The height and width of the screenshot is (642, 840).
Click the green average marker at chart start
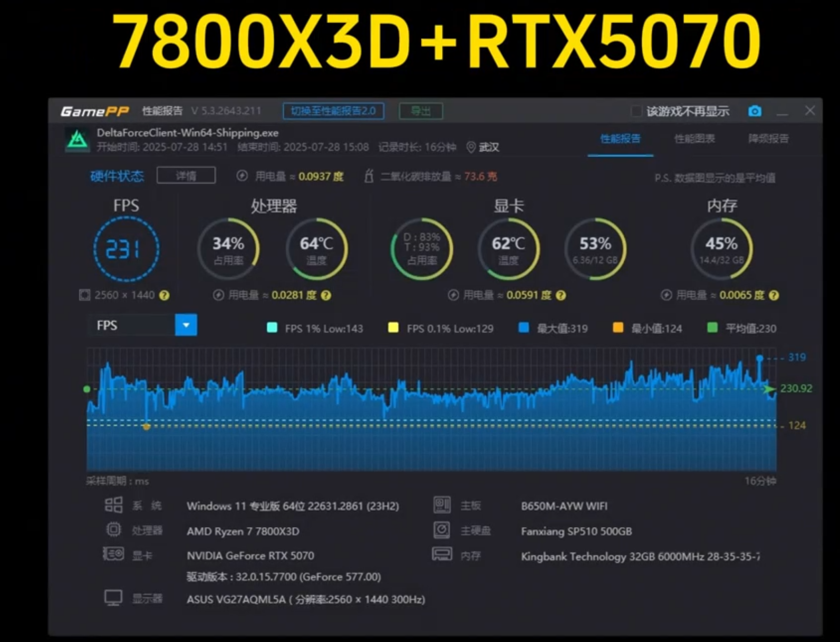(87, 389)
